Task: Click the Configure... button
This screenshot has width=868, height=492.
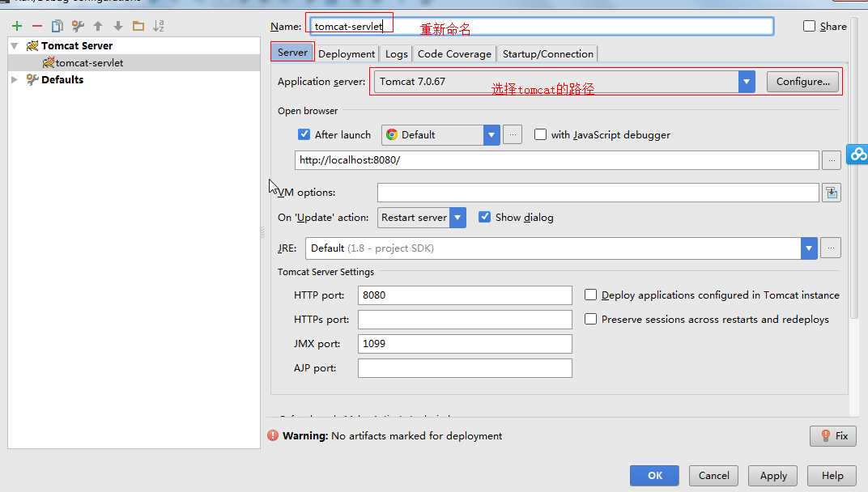Action: click(802, 82)
